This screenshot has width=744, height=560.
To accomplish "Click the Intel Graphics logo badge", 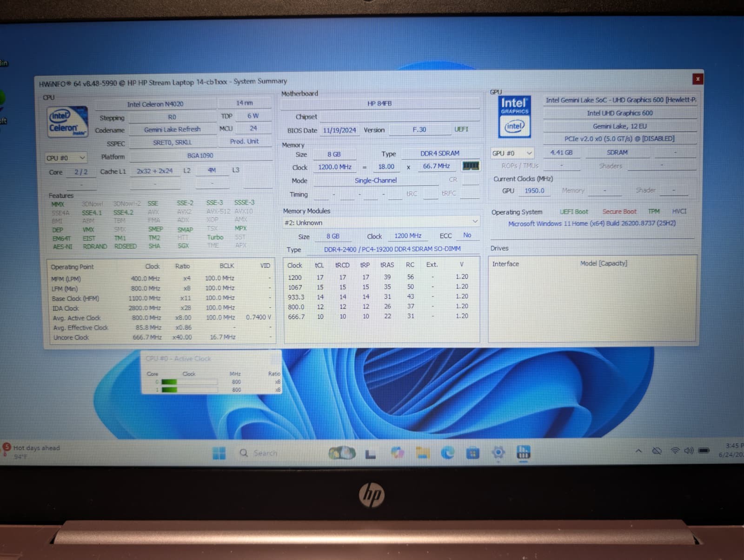I will [515, 117].
